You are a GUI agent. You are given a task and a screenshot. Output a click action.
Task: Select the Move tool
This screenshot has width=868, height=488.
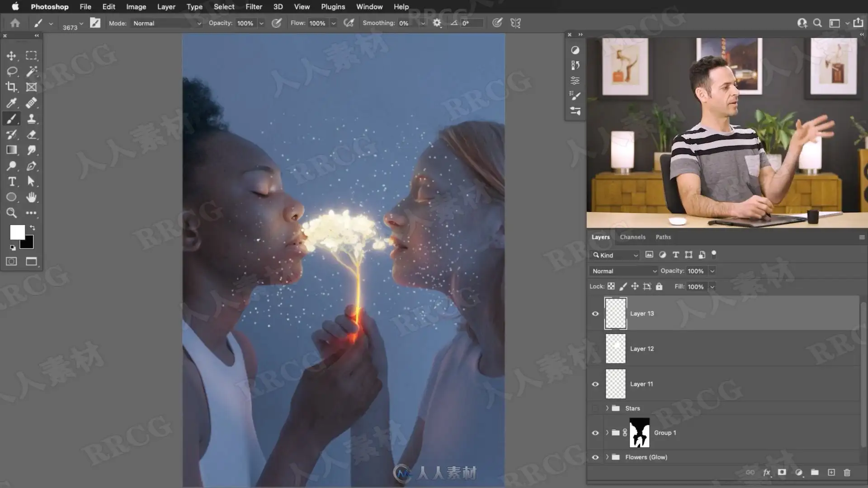pyautogui.click(x=11, y=56)
